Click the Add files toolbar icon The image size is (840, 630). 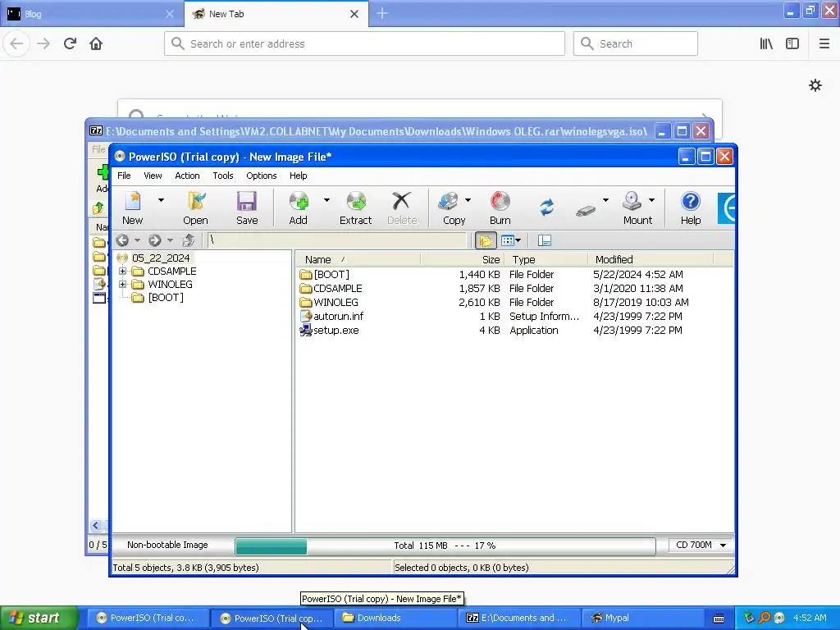coord(299,208)
